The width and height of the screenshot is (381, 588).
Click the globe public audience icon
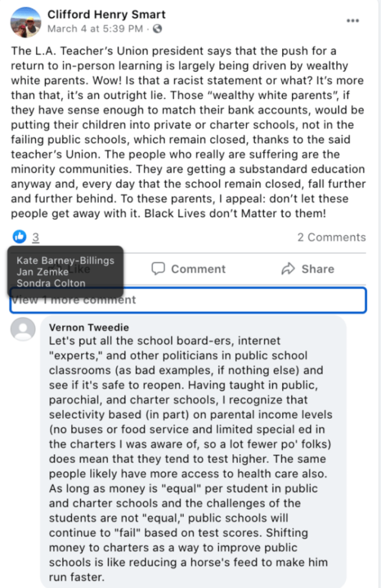click(158, 28)
